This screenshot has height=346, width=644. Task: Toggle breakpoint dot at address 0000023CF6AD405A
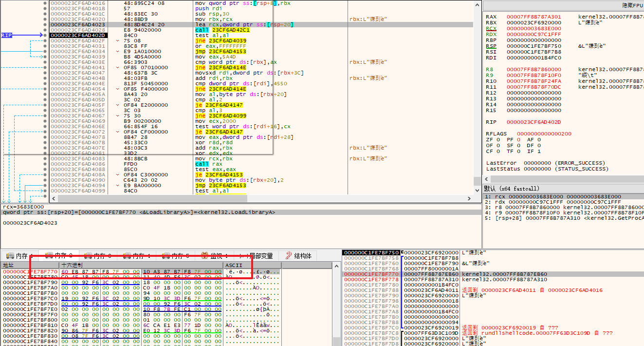45,94
